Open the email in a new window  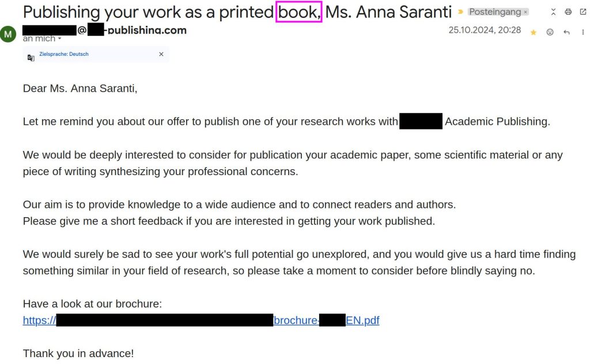tap(583, 12)
